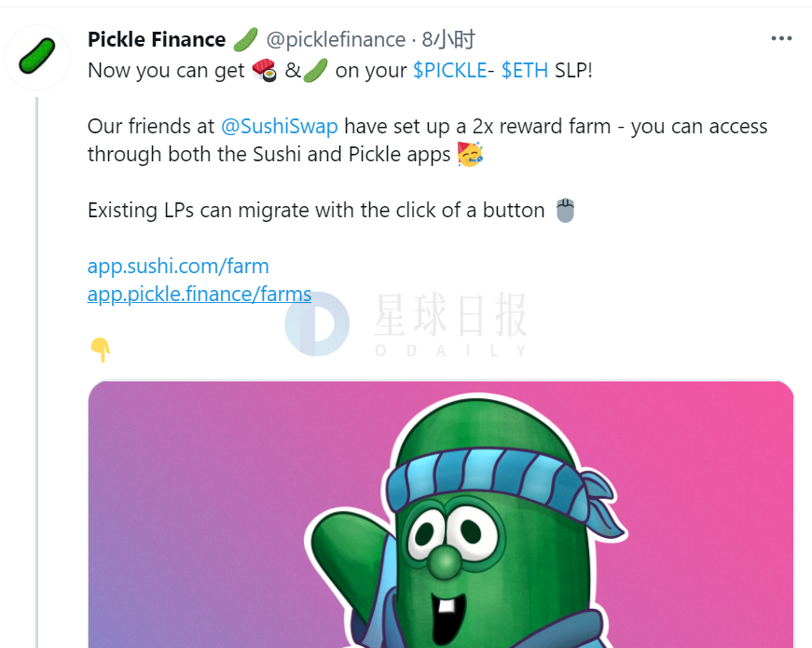Click the cucumber emoji after the ampersand
The height and width of the screenshot is (648, 812).
(x=315, y=71)
